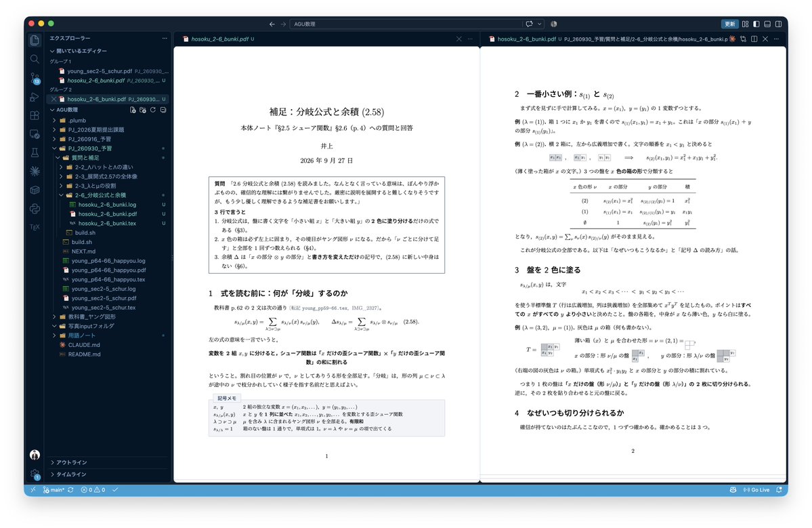Click the main* branch in status bar
This screenshot has height=528, width=812.
(x=54, y=489)
